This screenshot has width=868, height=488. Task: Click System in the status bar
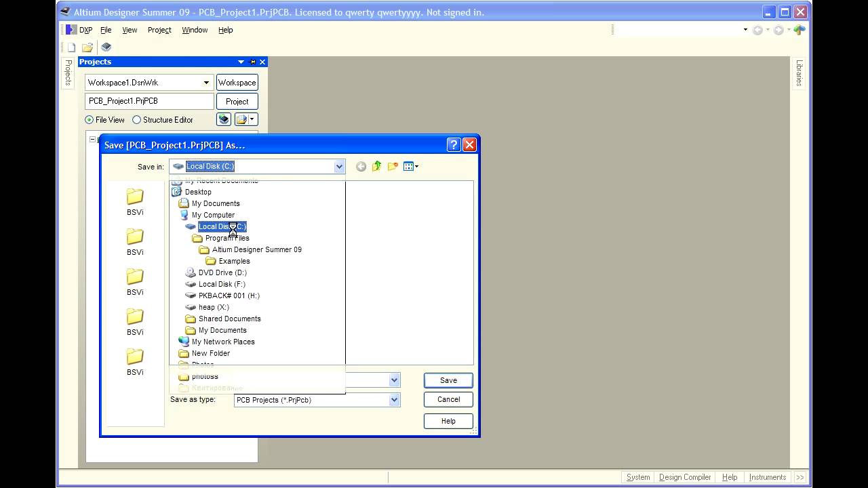click(x=638, y=477)
